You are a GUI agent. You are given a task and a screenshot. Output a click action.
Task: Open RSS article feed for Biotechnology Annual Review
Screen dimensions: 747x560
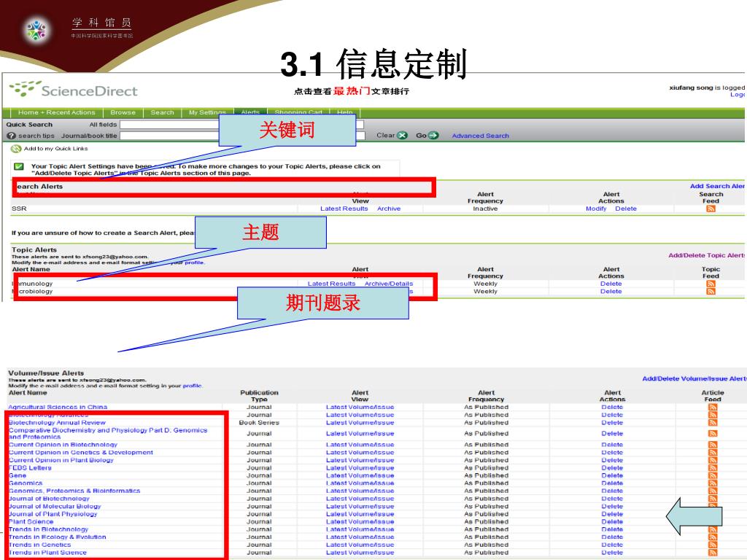(713, 422)
